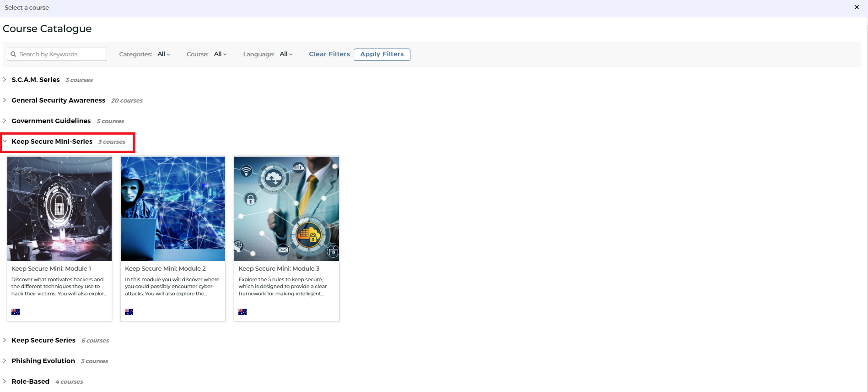The height and width of the screenshot is (392, 868).
Task: Click description 'Discover what motivates hackers'
Action: tap(59, 287)
